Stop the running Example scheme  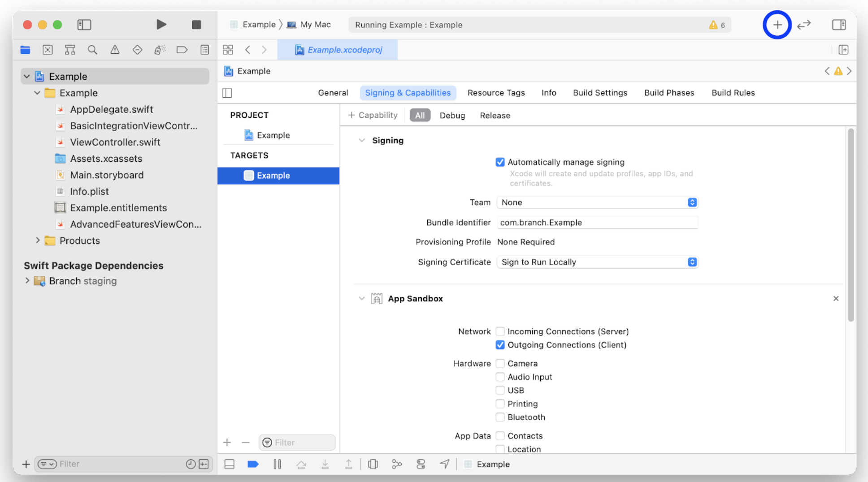[196, 25]
